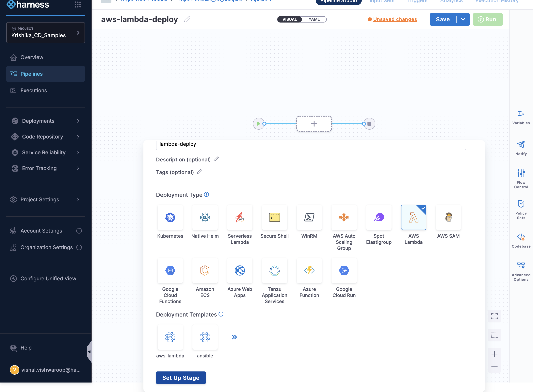This screenshot has height=392, width=533.
Task: Click the Set Up Stage button
Action: (181, 378)
